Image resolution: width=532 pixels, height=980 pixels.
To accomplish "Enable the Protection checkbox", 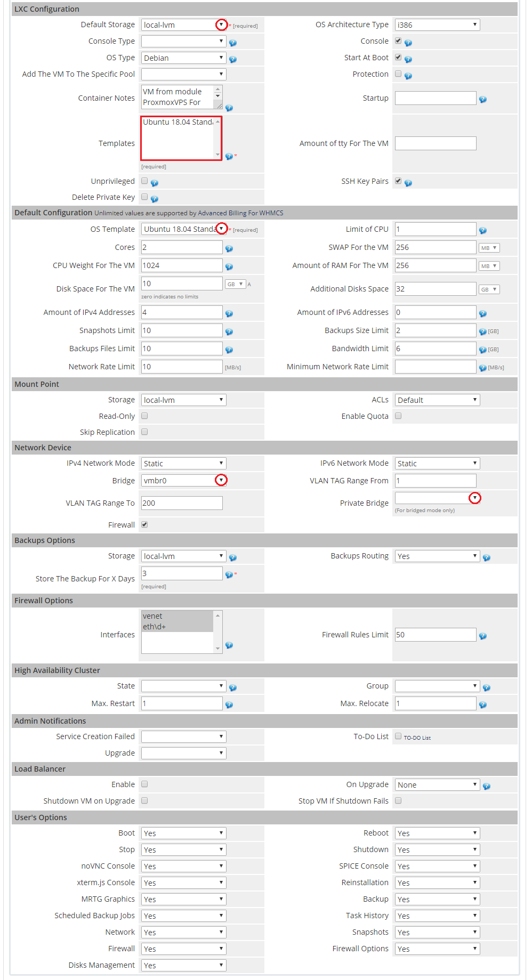I will (398, 74).
